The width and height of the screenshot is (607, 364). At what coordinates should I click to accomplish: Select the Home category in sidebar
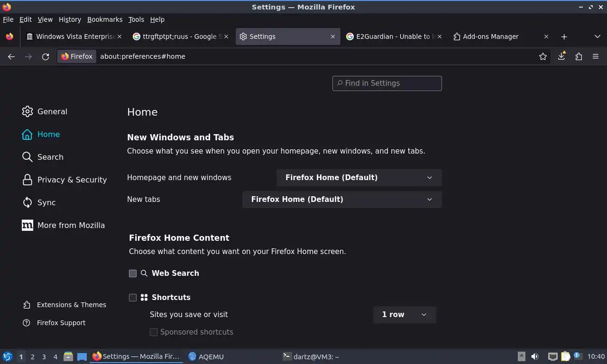41,134
